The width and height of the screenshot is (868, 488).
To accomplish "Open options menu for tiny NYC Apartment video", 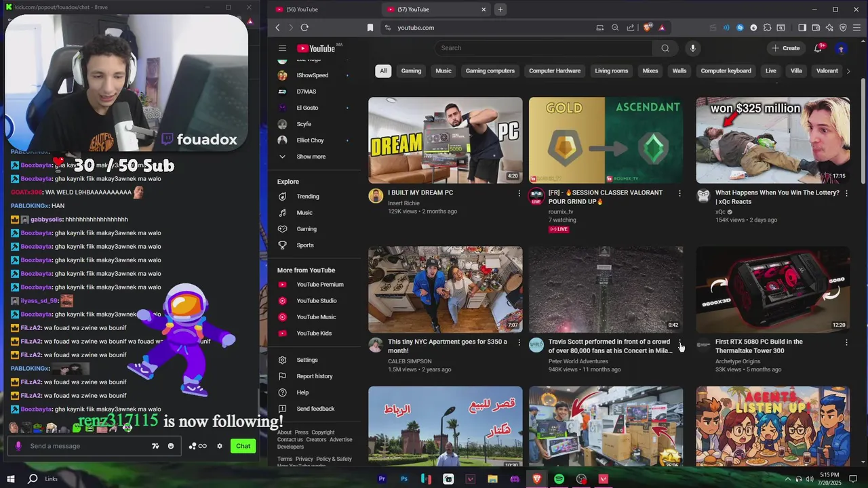I will [x=519, y=342].
